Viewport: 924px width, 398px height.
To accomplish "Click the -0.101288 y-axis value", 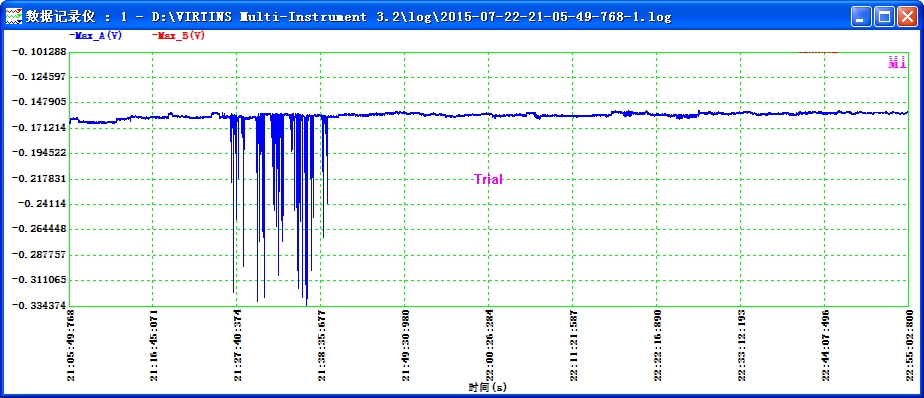I will point(39,51).
